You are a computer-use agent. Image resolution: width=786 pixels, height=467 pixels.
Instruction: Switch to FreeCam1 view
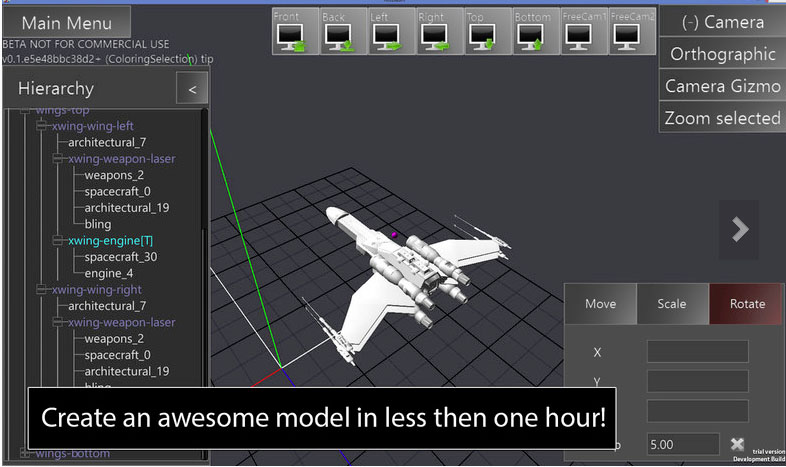[584, 31]
